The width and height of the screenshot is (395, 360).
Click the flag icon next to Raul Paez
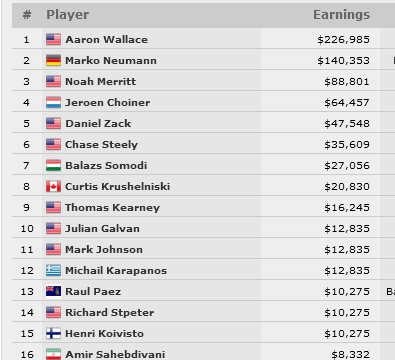point(53,291)
